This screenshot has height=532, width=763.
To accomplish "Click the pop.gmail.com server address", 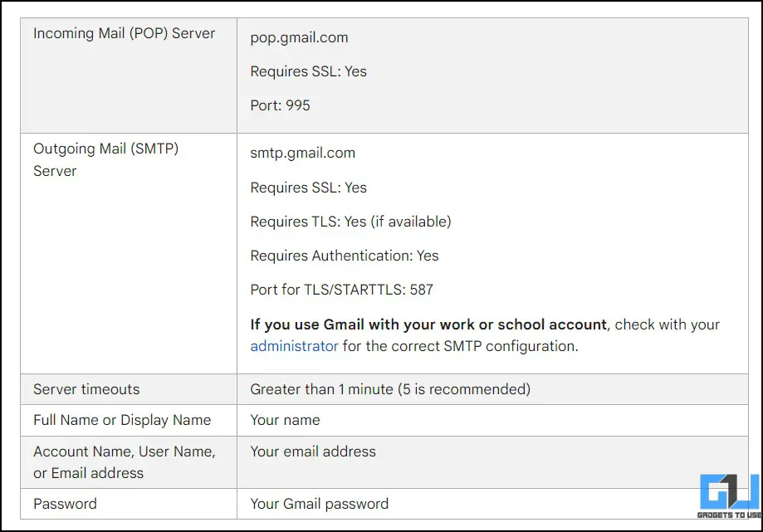I will [x=299, y=37].
